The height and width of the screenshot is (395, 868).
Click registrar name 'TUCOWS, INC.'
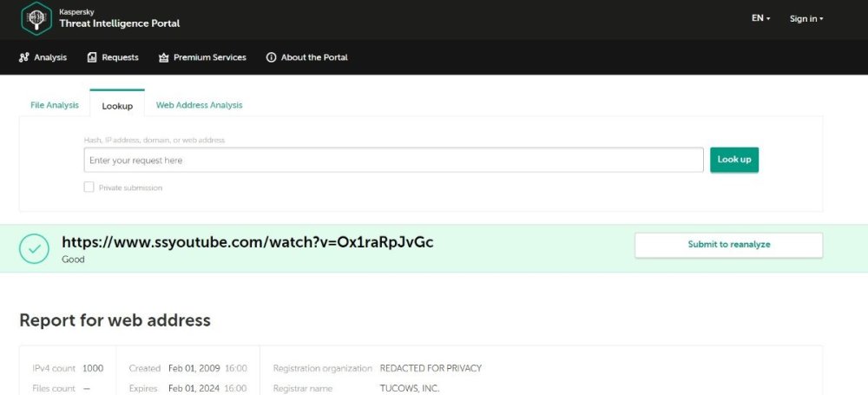click(x=410, y=388)
